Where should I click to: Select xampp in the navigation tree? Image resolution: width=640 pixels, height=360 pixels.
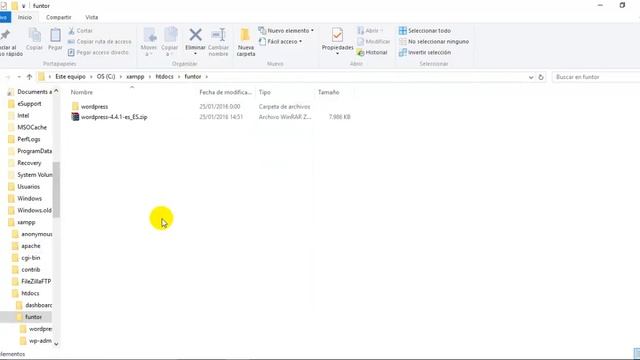pyautogui.click(x=26, y=222)
